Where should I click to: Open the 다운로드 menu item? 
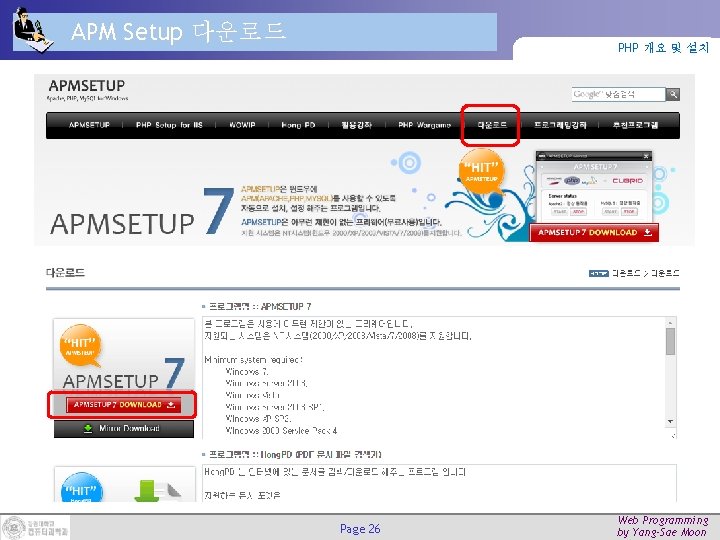point(492,125)
